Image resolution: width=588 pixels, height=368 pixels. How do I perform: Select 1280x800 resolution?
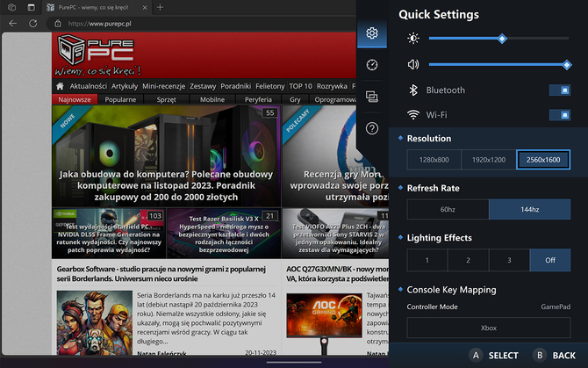coord(434,160)
